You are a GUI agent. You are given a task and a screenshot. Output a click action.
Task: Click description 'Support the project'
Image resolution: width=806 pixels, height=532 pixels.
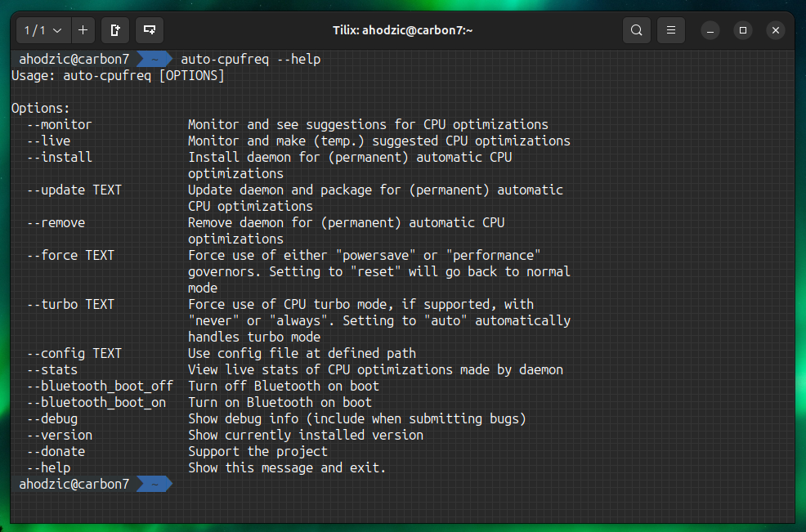click(258, 452)
